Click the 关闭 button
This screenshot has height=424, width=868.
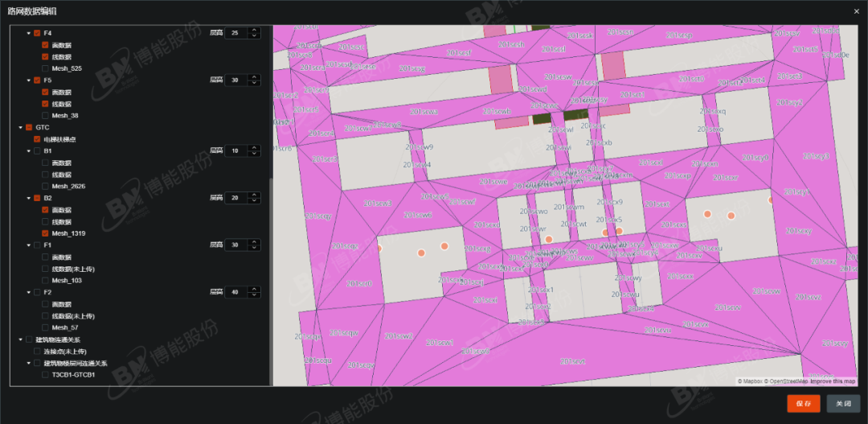(x=842, y=404)
